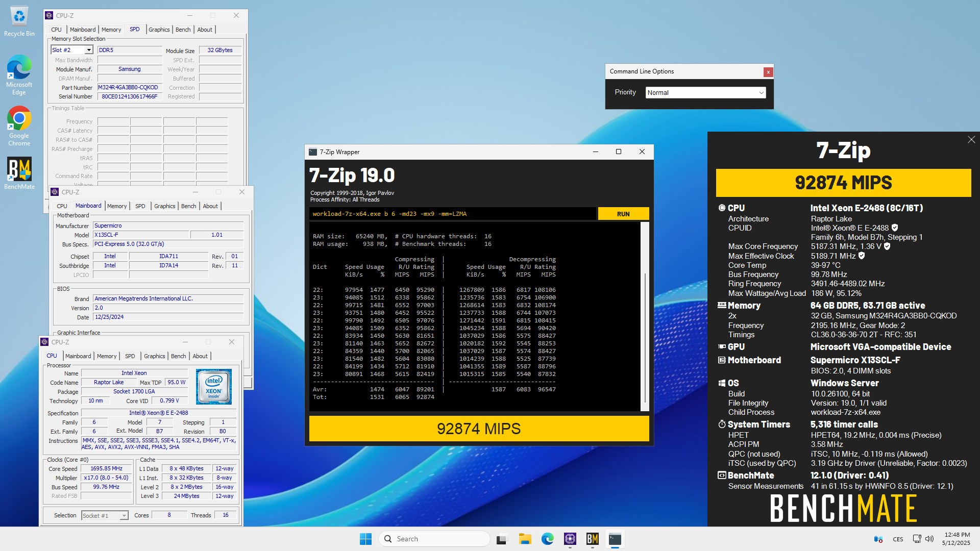The image size is (980, 551).
Task: Click the volume icon in system tray
Action: [x=929, y=539]
